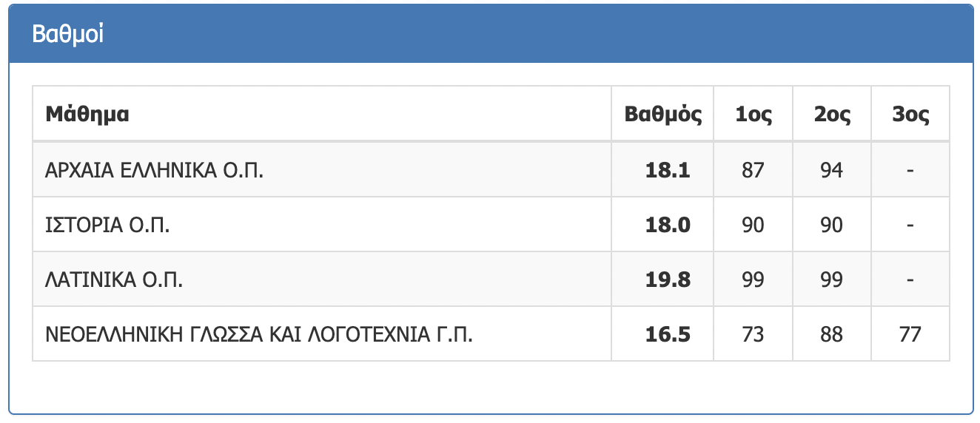This screenshot has width=980, height=423.
Task: Select the ΛΑΤΙΝΙΚΑ Ο.Π. subject cell
Action: (x=114, y=280)
